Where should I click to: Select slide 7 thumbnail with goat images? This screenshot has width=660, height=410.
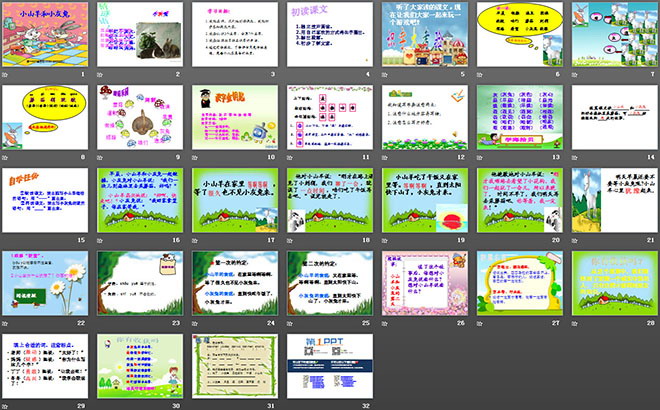pyautogui.click(x=615, y=35)
